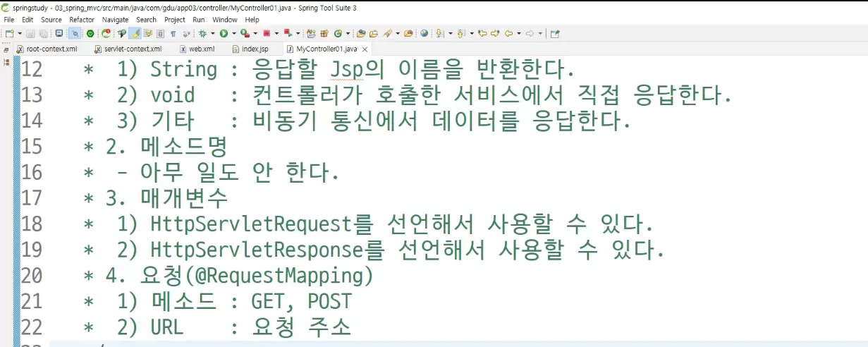Click 'void' text on line 13

tap(172, 95)
